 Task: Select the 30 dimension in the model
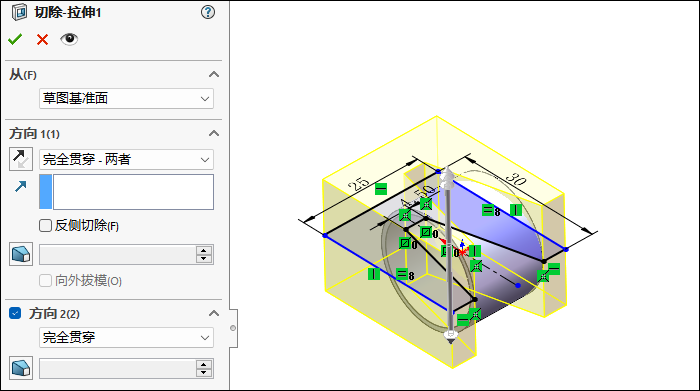516,179
